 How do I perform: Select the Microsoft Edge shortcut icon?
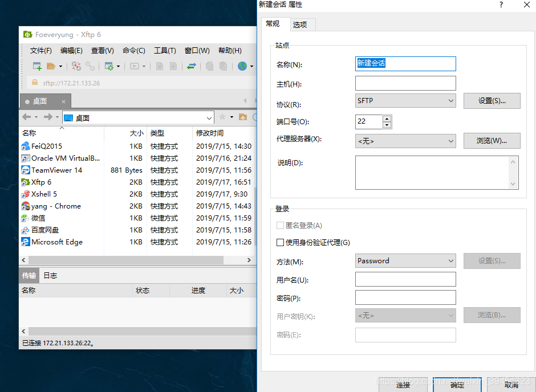click(x=26, y=242)
